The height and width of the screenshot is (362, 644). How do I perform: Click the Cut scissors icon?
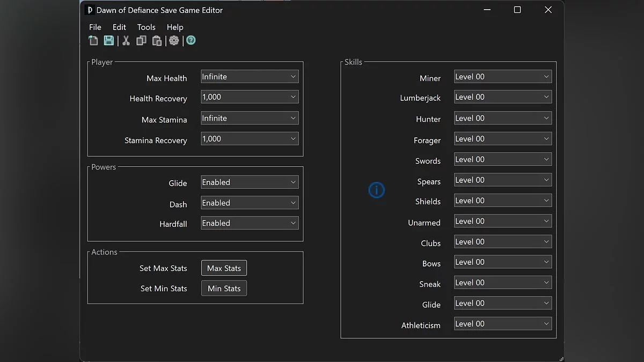[x=126, y=41]
